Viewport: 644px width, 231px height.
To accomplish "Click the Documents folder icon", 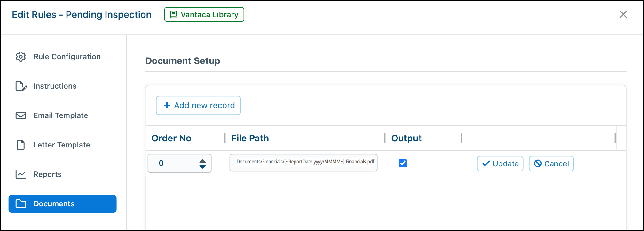I will pyautogui.click(x=21, y=204).
